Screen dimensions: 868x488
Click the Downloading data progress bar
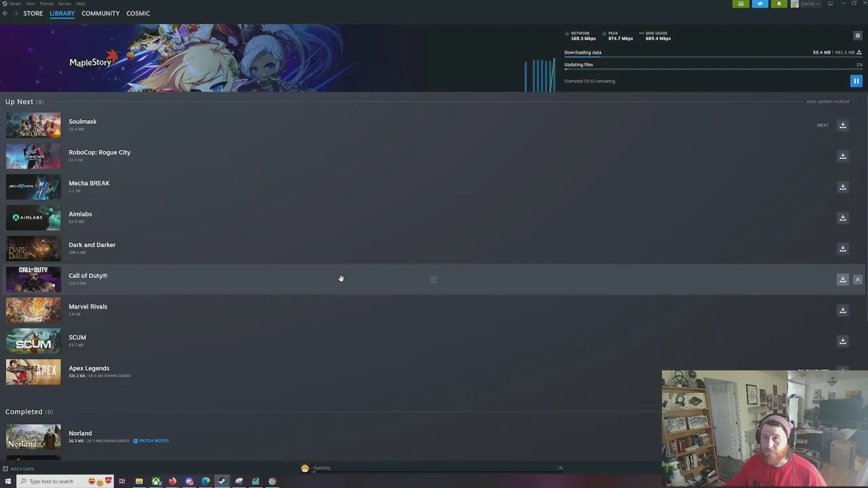click(x=713, y=57)
